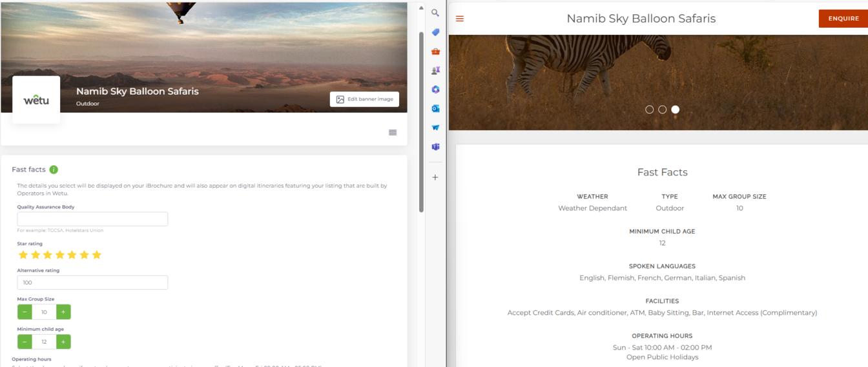The width and height of the screenshot is (868, 367).
Task: Select the first carousel slide dot
Action: (x=650, y=110)
